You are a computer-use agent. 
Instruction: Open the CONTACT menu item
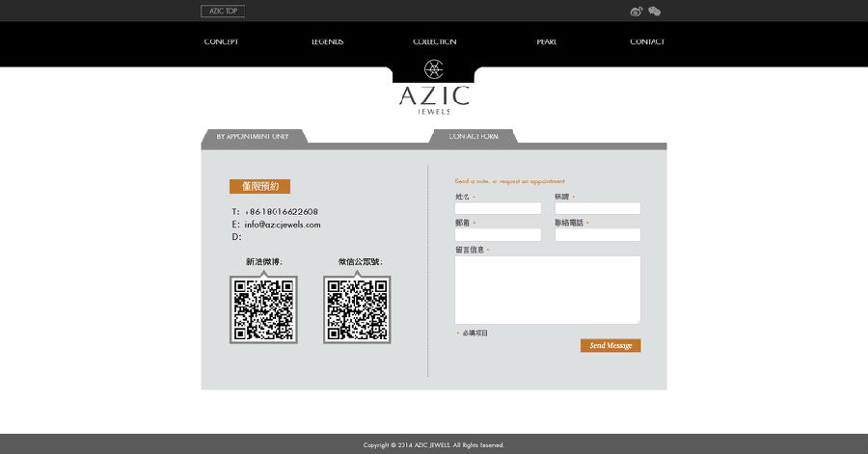click(x=647, y=41)
